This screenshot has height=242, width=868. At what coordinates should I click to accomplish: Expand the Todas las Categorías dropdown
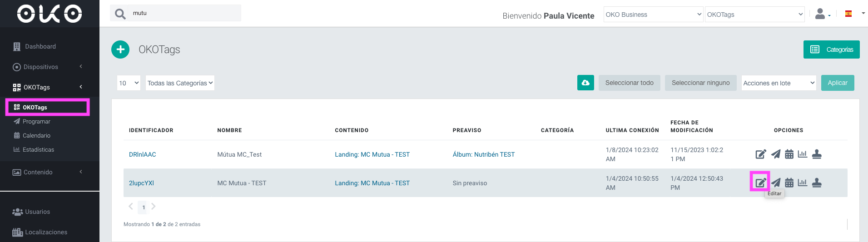(180, 83)
